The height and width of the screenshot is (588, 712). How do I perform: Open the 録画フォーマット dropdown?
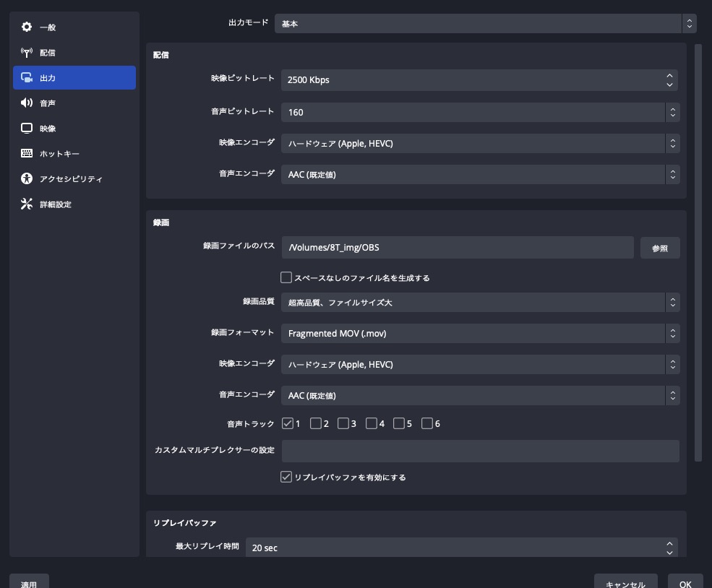[x=481, y=334]
